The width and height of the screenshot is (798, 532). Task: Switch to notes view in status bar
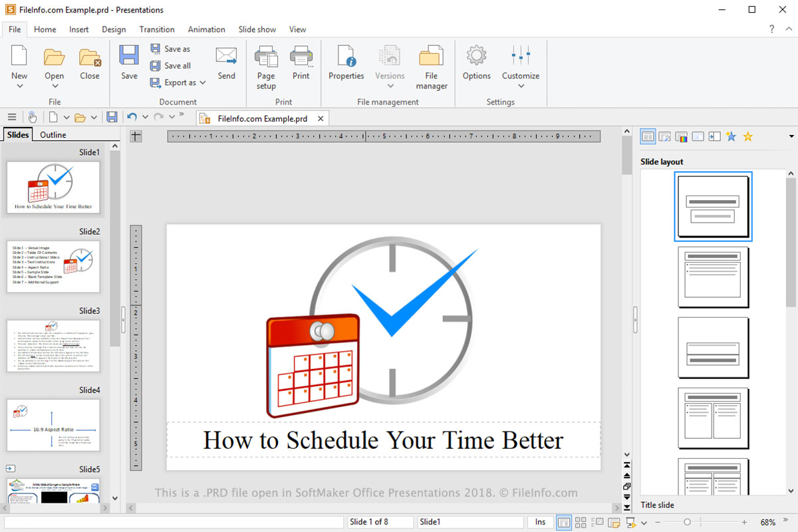coord(613,523)
